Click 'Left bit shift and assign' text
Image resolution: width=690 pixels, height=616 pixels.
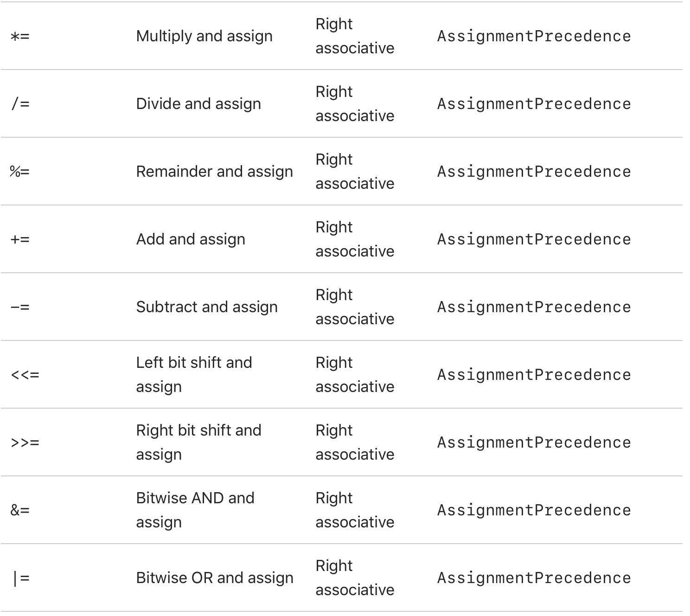click(194, 375)
